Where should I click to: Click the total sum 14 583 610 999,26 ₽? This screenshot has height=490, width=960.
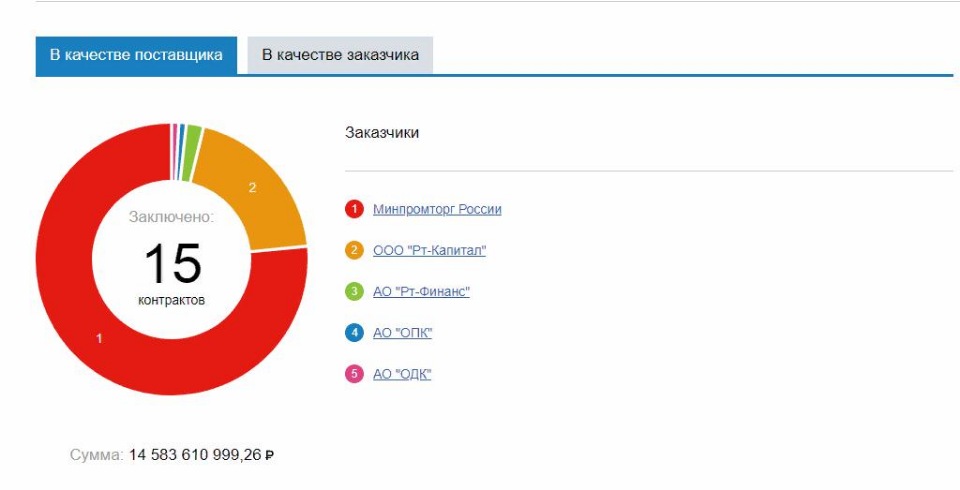point(201,455)
